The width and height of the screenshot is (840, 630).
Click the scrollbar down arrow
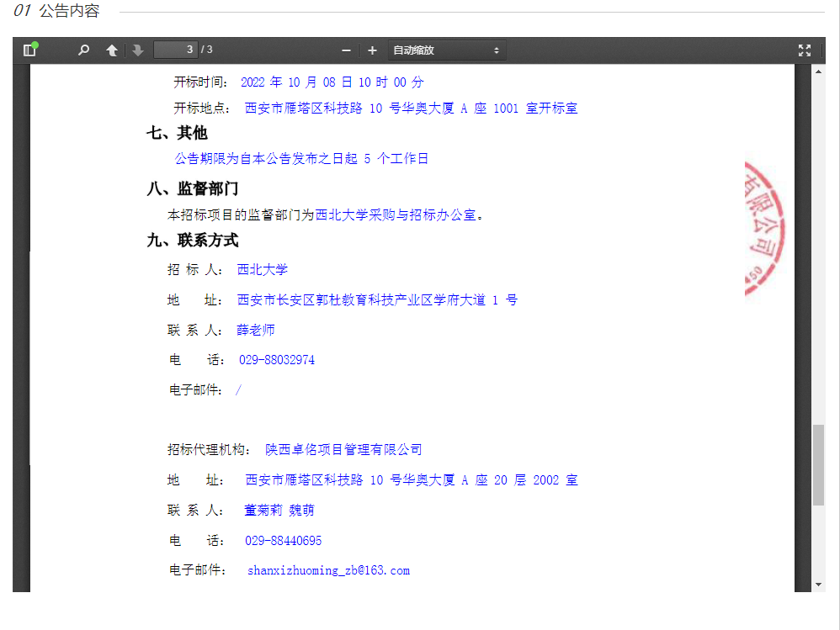(x=818, y=584)
